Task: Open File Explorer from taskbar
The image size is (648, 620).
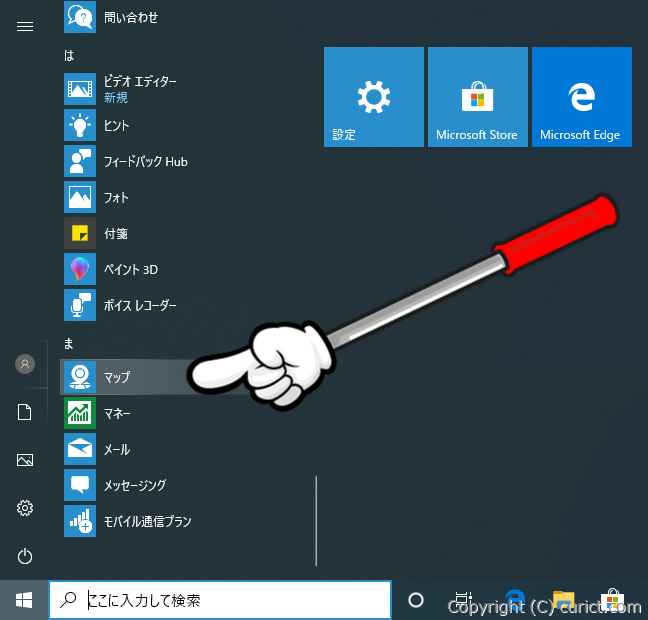Action: [564, 600]
